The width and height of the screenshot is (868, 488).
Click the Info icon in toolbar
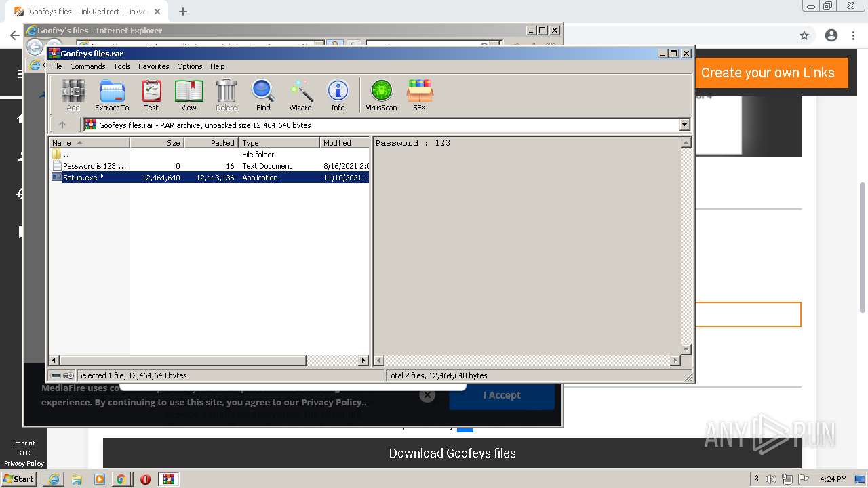click(338, 95)
